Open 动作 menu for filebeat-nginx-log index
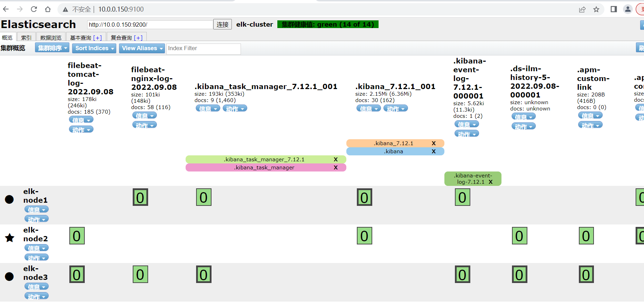The image size is (644, 303). point(145,125)
